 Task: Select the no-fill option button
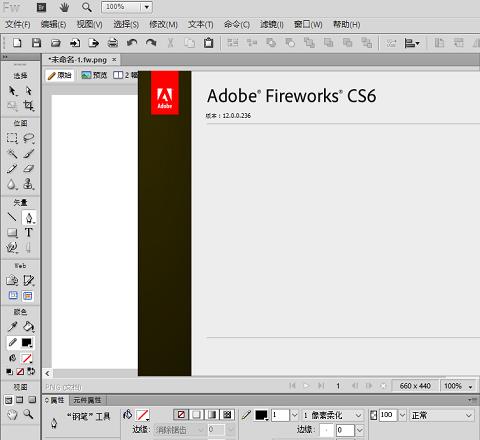[181, 414]
